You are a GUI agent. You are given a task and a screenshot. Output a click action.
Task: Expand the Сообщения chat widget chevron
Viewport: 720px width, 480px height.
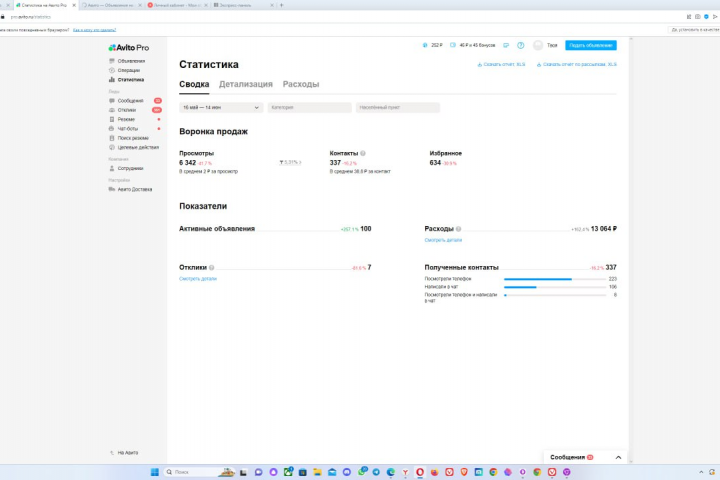(x=618, y=457)
